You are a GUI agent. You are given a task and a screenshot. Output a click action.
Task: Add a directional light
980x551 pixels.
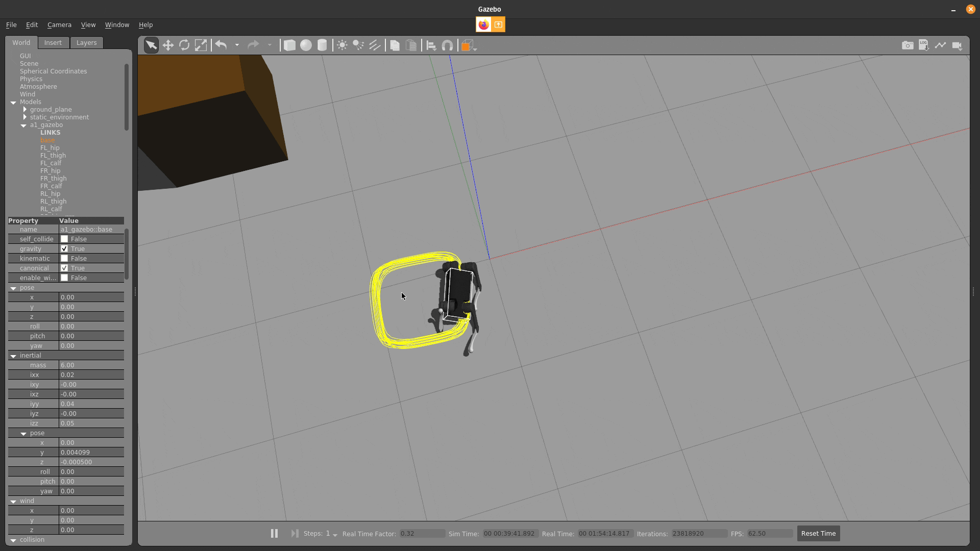point(375,45)
